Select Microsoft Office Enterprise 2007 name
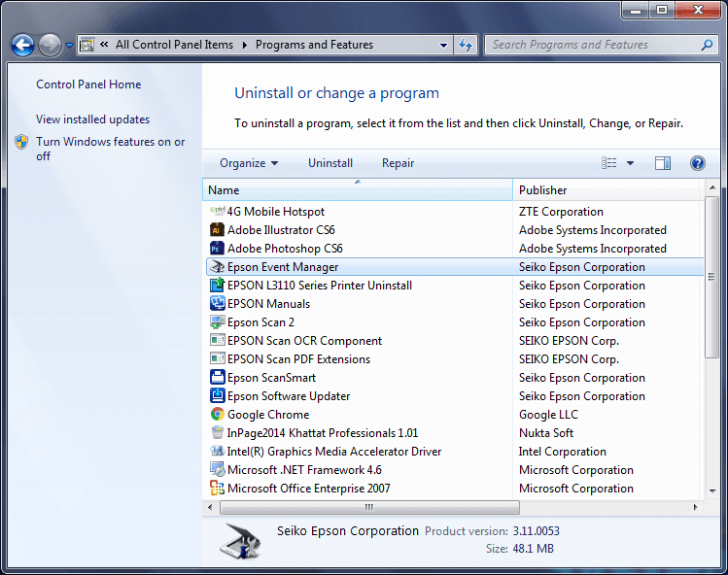 [308, 489]
